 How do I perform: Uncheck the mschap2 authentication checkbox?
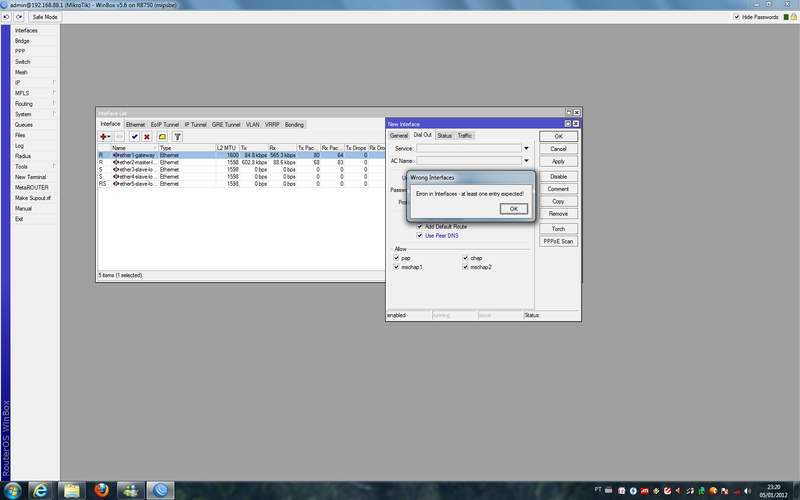click(x=465, y=267)
